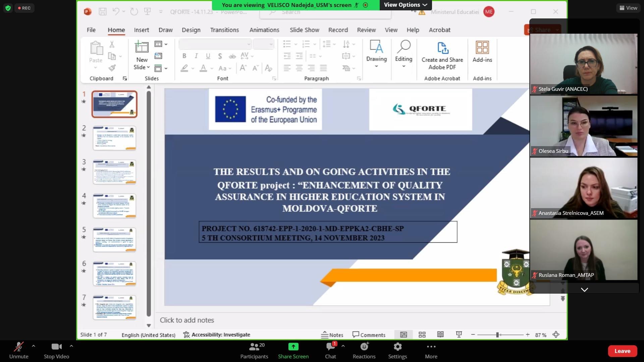This screenshot has height=362, width=644.
Task: Click the green encryption shield icon
Action: pyautogui.click(x=8, y=8)
